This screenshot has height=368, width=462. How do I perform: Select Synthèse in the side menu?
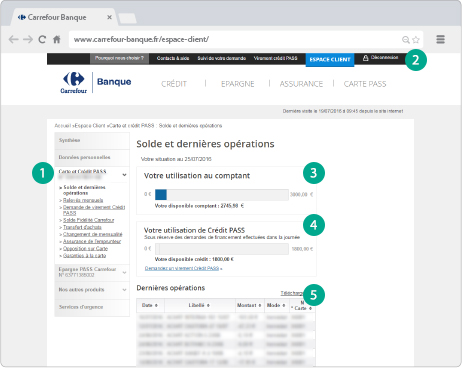(x=92, y=140)
